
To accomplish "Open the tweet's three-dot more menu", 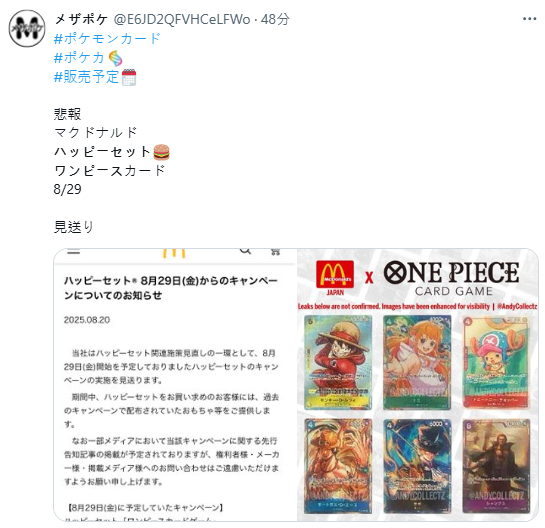I will click(x=529, y=19).
